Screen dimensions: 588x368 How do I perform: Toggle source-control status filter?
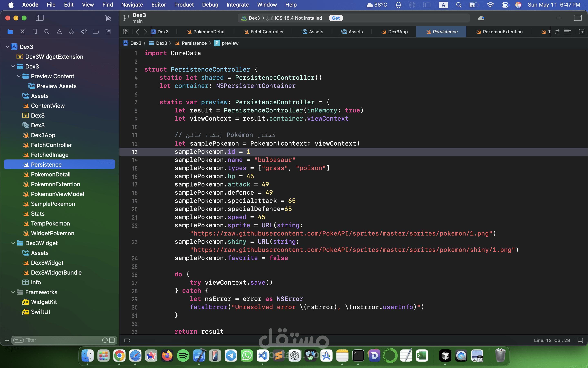coord(112,340)
